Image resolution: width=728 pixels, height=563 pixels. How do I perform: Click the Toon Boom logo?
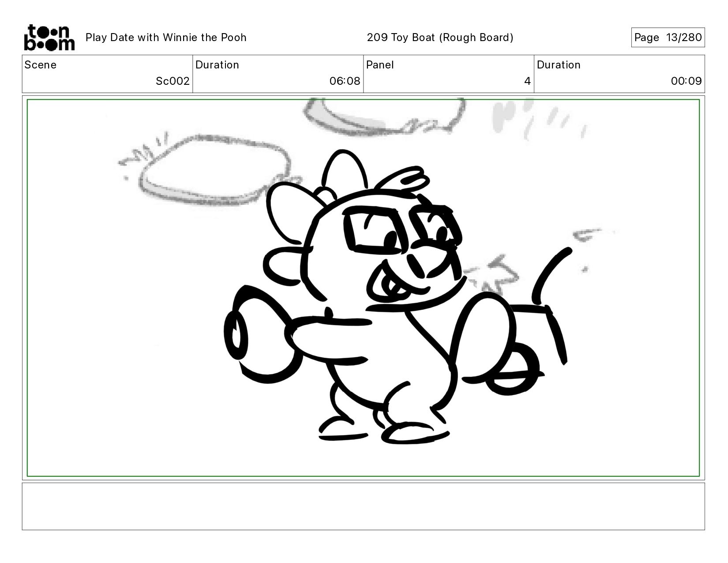click(49, 38)
